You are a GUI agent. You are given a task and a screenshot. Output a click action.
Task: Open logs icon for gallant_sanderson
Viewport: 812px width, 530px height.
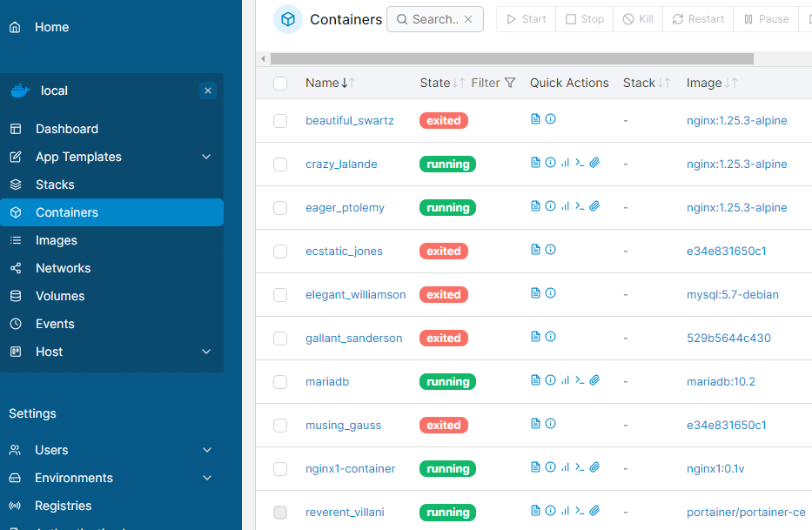[x=535, y=337]
